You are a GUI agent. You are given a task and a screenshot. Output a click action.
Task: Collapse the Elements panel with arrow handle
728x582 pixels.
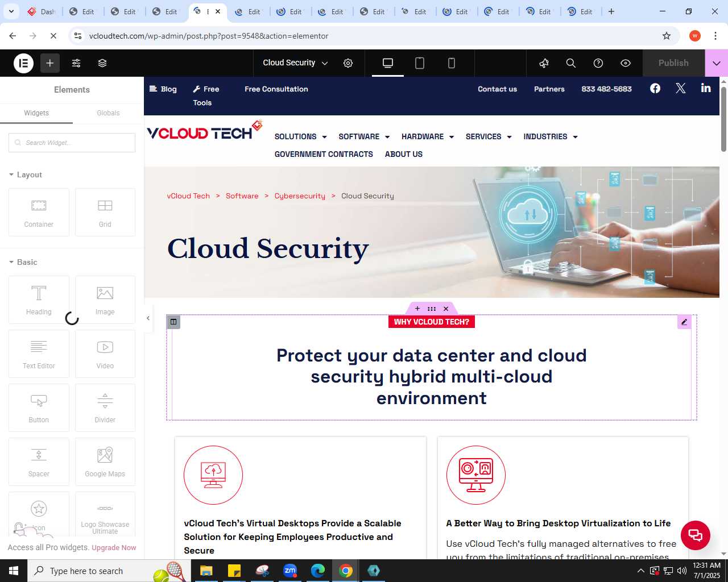coord(148,318)
